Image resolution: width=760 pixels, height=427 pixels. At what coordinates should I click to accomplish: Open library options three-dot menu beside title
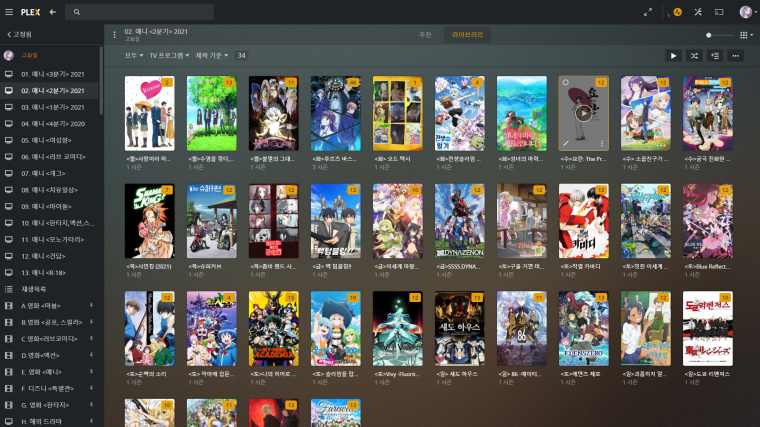114,34
